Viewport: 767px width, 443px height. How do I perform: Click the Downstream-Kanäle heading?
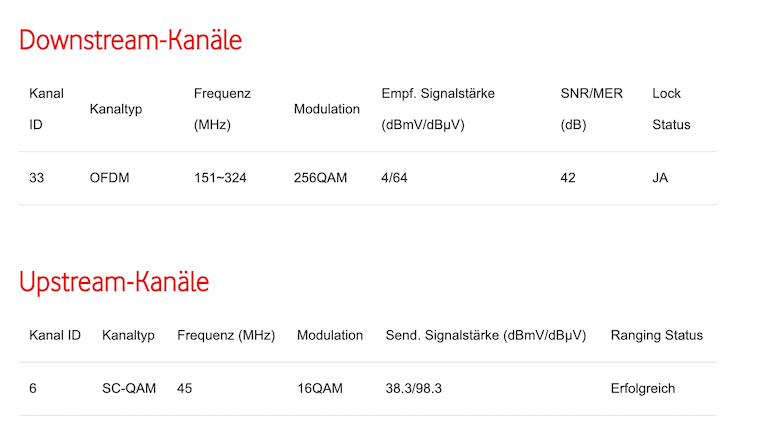(x=130, y=41)
